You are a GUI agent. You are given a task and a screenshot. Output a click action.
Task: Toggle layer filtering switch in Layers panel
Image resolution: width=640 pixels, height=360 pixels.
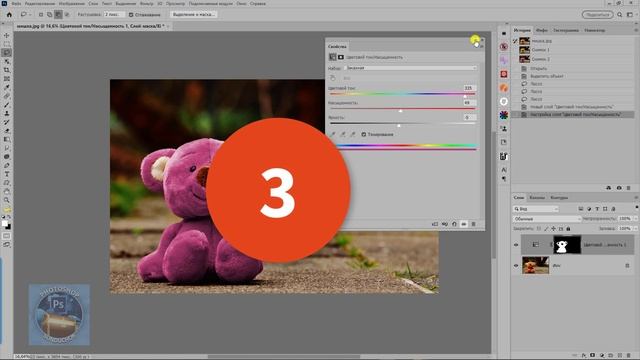636,208
